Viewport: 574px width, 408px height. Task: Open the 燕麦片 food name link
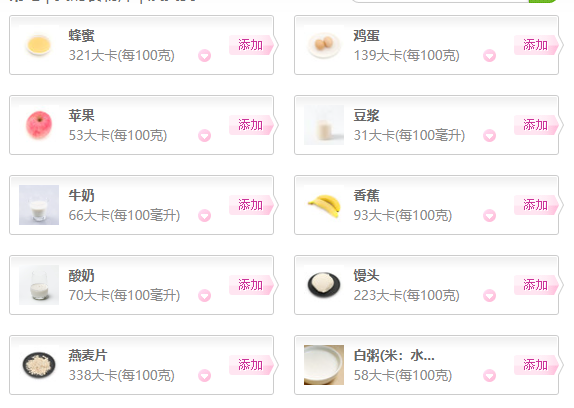click(x=87, y=355)
